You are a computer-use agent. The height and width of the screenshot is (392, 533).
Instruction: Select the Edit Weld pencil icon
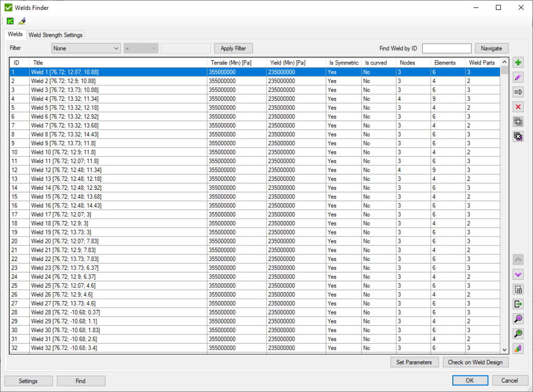click(x=518, y=77)
